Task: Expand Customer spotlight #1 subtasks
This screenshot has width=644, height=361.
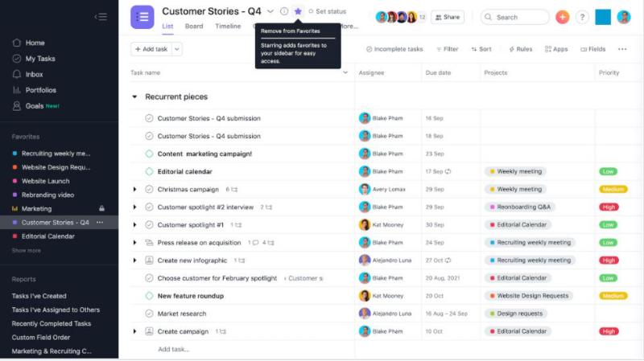Action: [x=134, y=225]
